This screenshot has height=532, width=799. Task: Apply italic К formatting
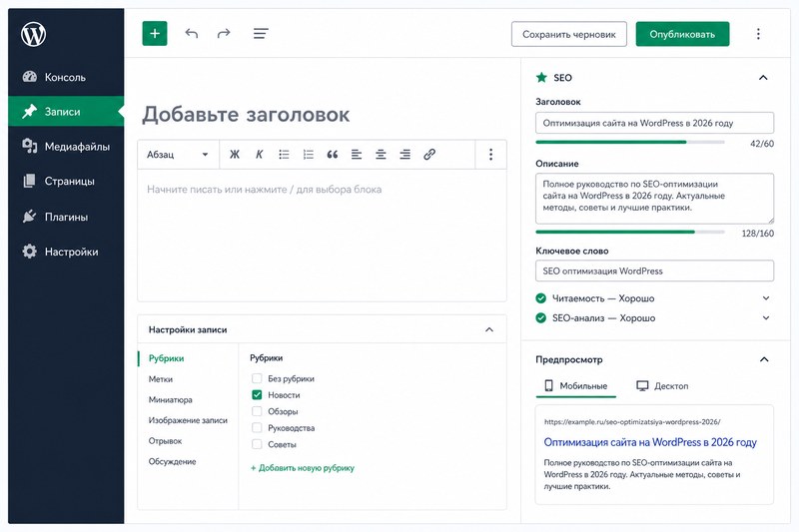pos(259,155)
